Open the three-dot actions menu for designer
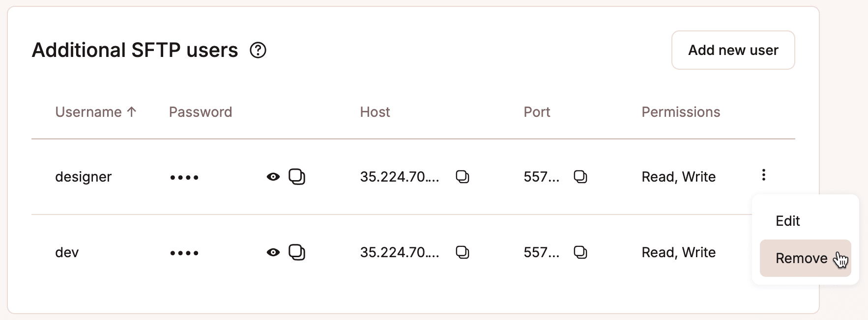The height and width of the screenshot is (320, 868). coord(763,175)
